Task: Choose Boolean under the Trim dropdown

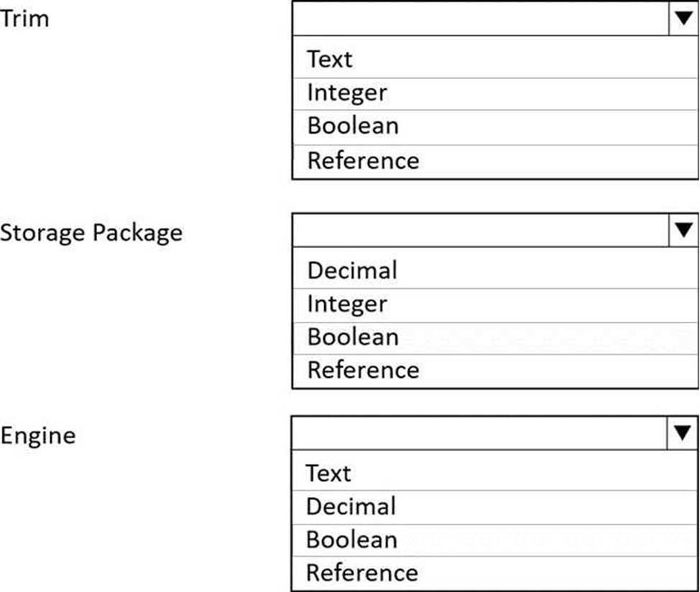Action: pyautogui.click(x=495, y=127)
